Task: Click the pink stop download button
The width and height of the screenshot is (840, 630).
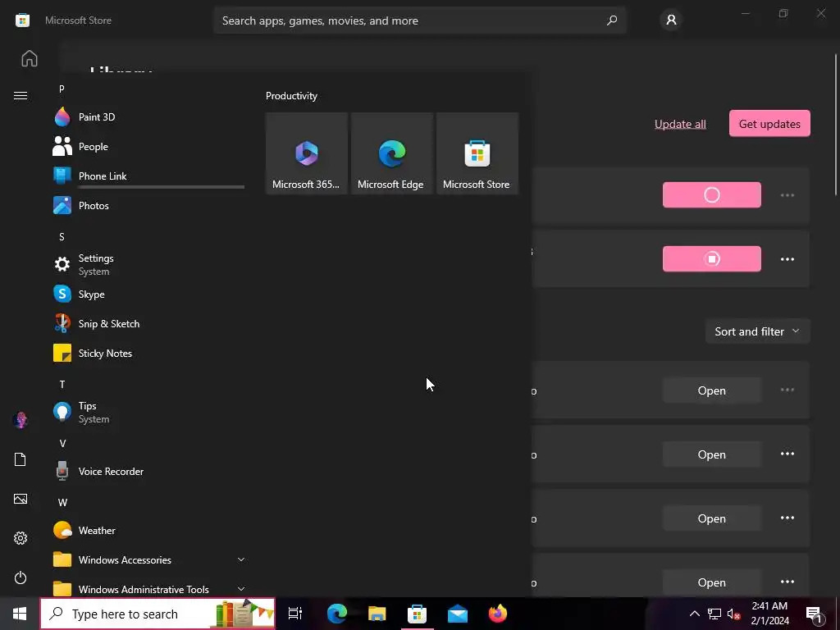Action: click(x=711, y=258)
